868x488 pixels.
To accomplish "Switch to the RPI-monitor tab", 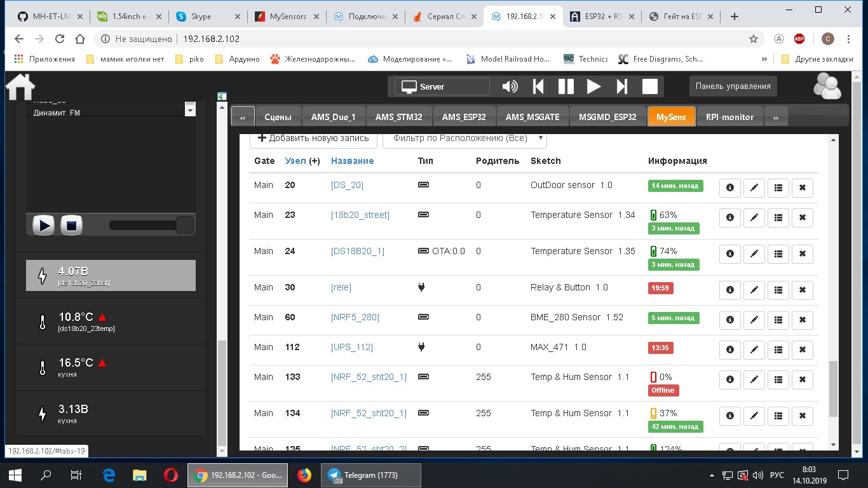I will point(729,117).
